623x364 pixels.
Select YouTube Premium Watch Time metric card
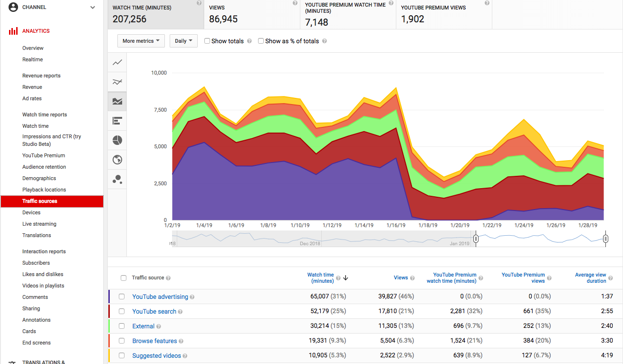pyautogui.click(x=348, y=15)
